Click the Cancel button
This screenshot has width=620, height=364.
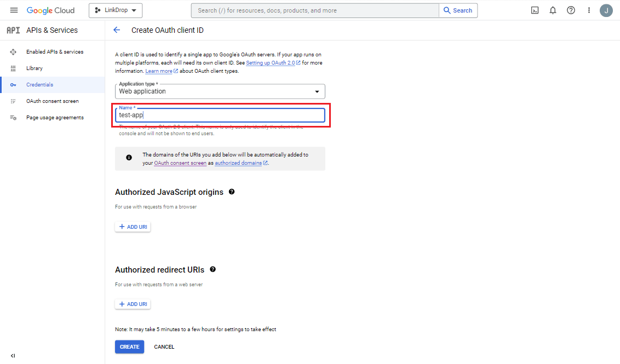pos(164,347)
